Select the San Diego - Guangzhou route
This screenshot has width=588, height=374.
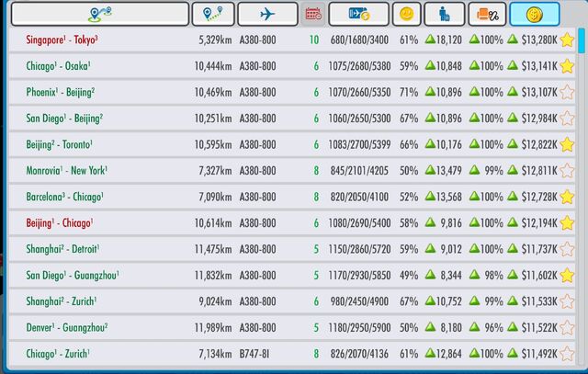[x=292, y=276]
